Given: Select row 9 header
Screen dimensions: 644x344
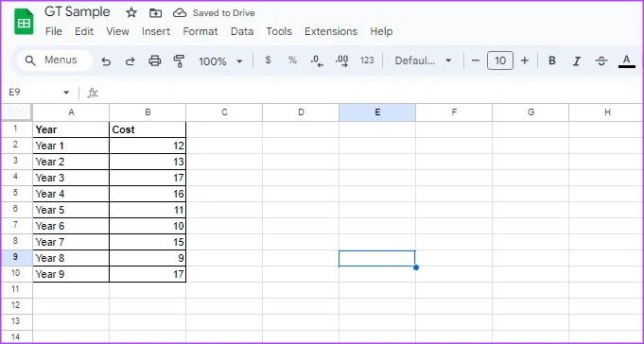Looking at the screenshot, I should pos(17,258).
